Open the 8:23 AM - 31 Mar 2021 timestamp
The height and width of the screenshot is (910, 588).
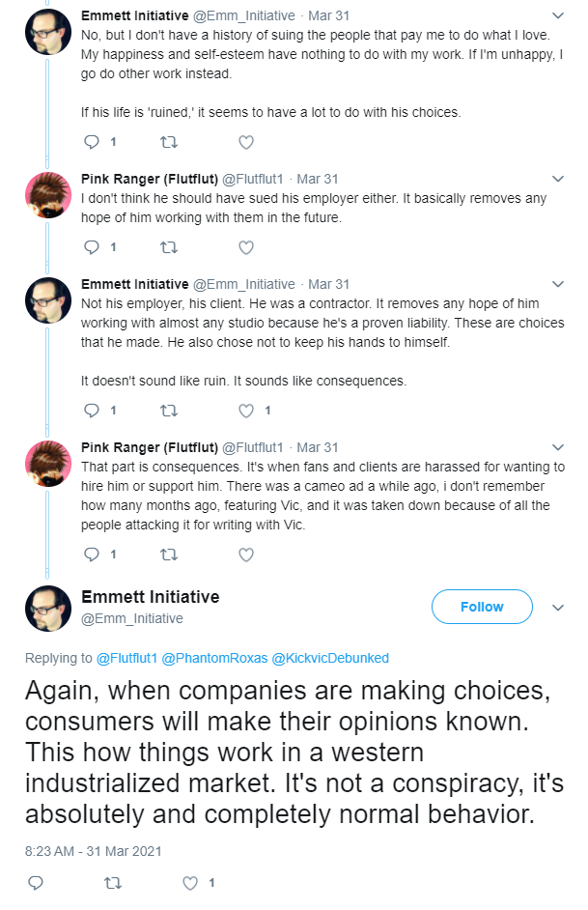click(x=94, y=851)
